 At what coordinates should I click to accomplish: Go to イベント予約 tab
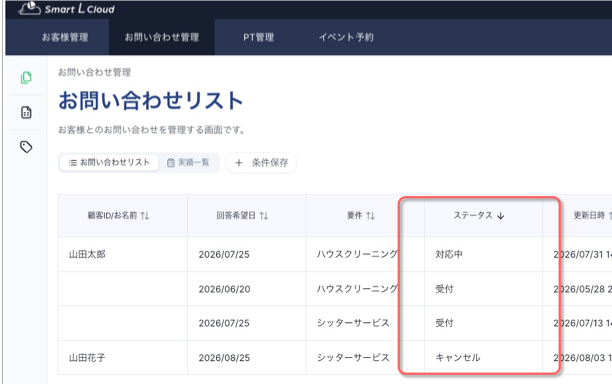point(346,37)
